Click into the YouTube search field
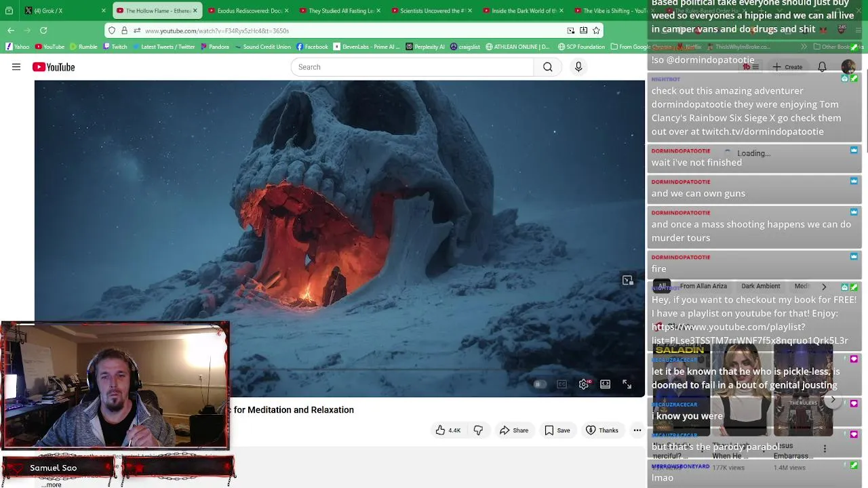The image size is (868, 488). 412,67
